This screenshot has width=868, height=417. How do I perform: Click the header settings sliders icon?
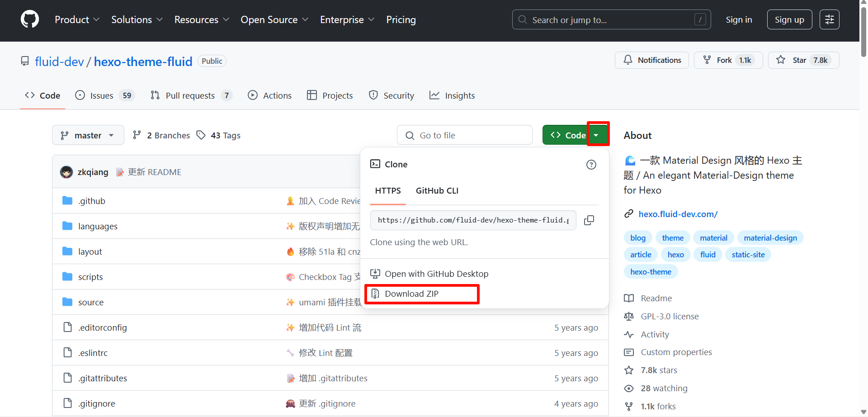(829, 19)
